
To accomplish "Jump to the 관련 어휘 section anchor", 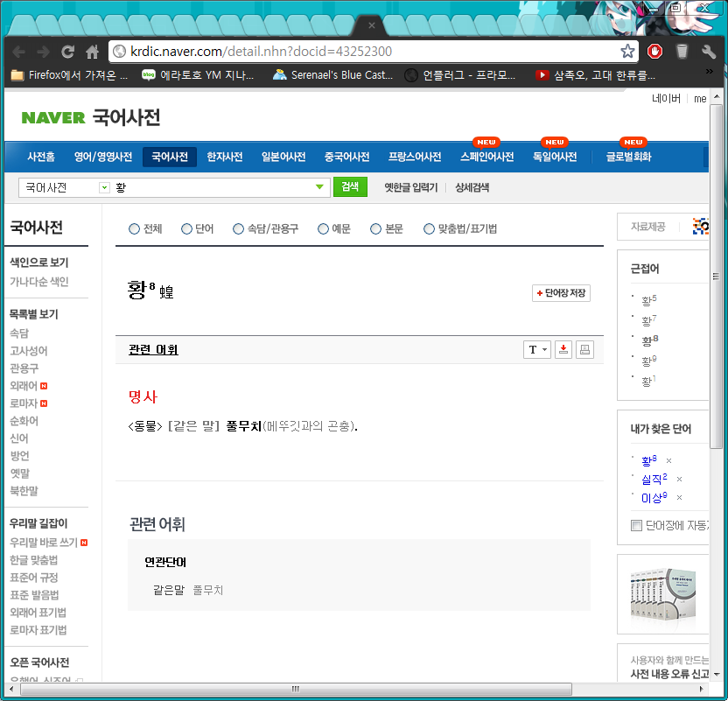I will (x=153, y=349).
